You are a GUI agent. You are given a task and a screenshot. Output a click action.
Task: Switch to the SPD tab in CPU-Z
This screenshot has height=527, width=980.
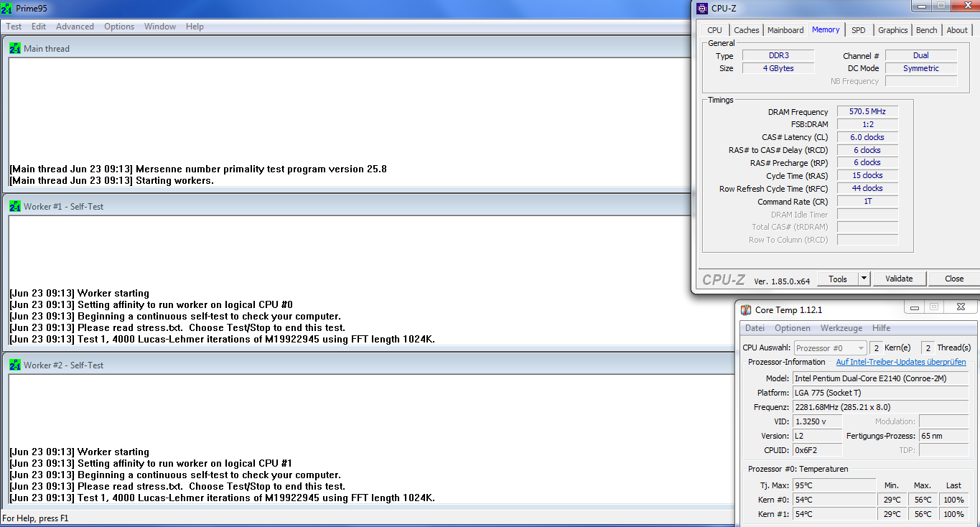[859, 30]
